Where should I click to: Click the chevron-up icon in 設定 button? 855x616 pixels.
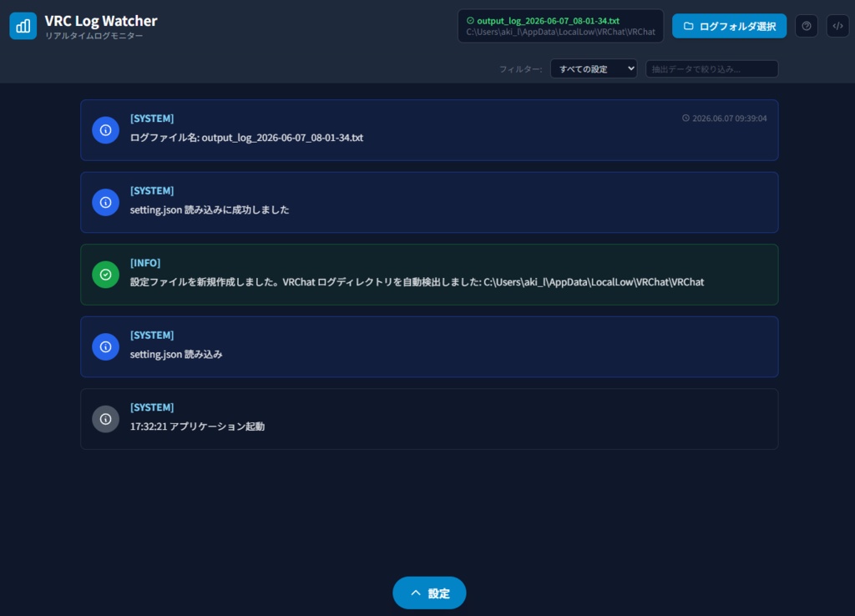[x=416, y=593]
